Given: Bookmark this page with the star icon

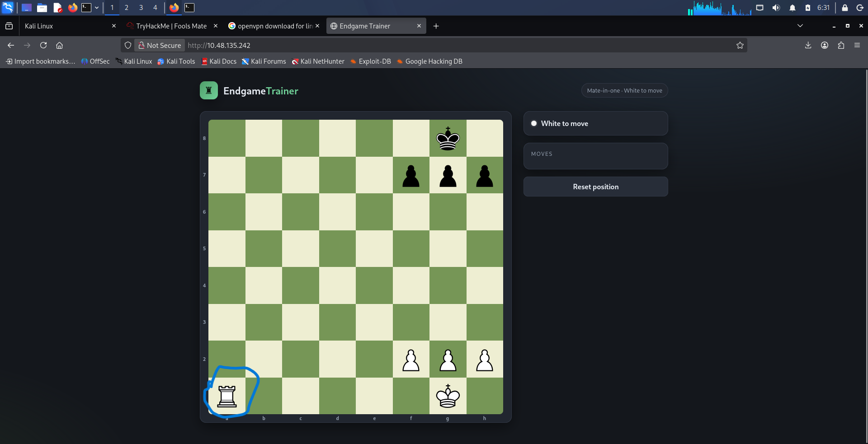Looking at the screenshot, I should [x=740, y=45].
